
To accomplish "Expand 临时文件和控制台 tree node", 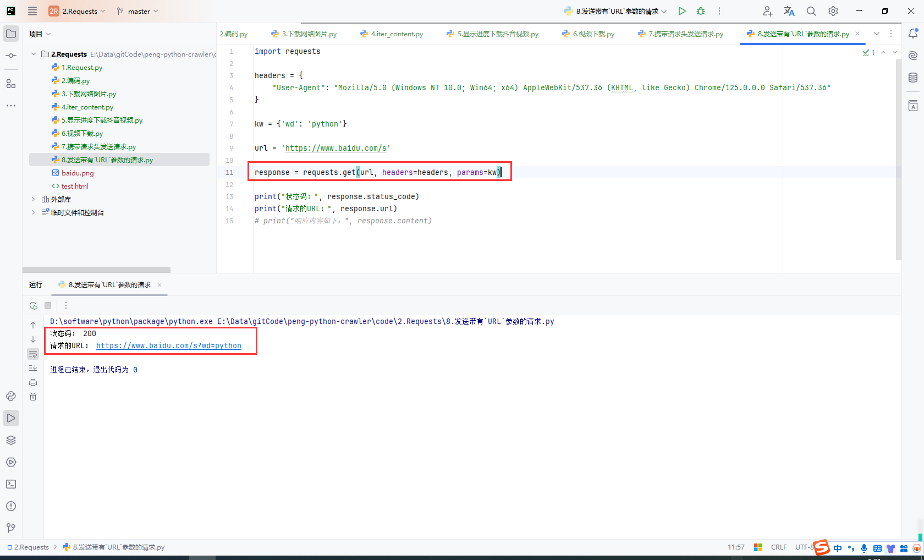I will (x=34, y=212).
